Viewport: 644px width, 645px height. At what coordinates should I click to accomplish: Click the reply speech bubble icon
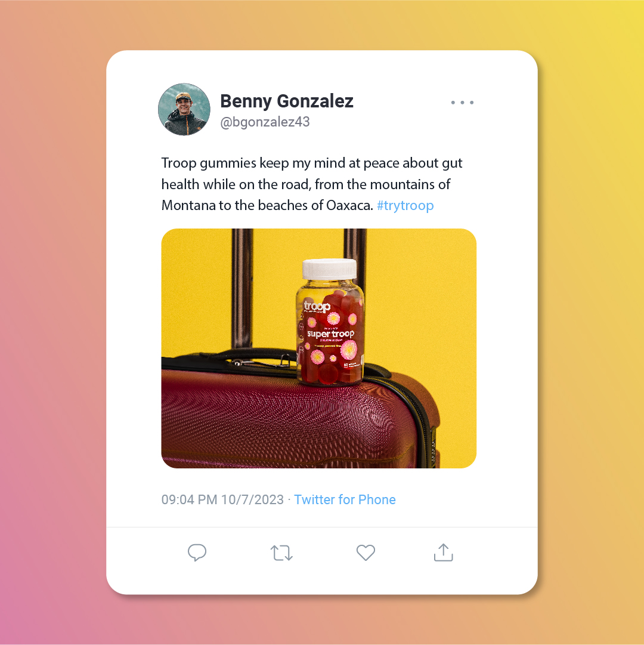pos(197,553)
